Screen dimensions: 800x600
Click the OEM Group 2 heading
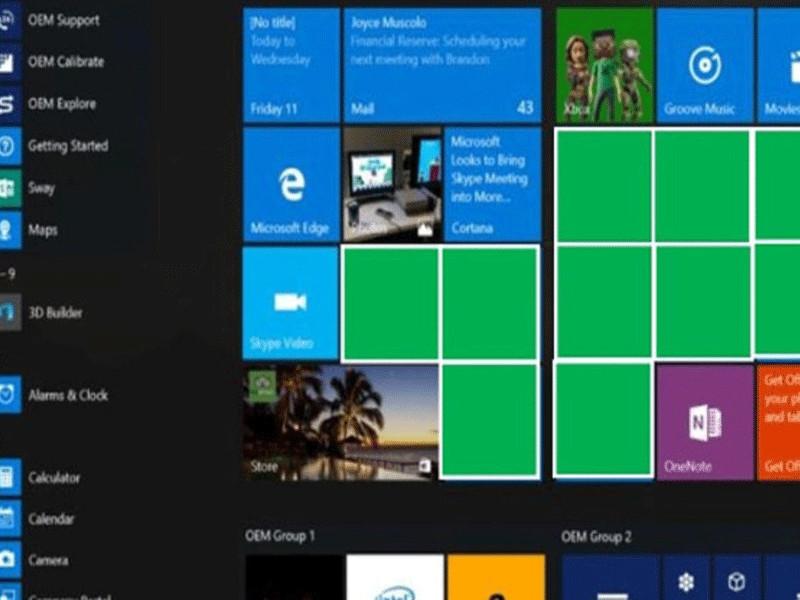(x=596, y=537)
